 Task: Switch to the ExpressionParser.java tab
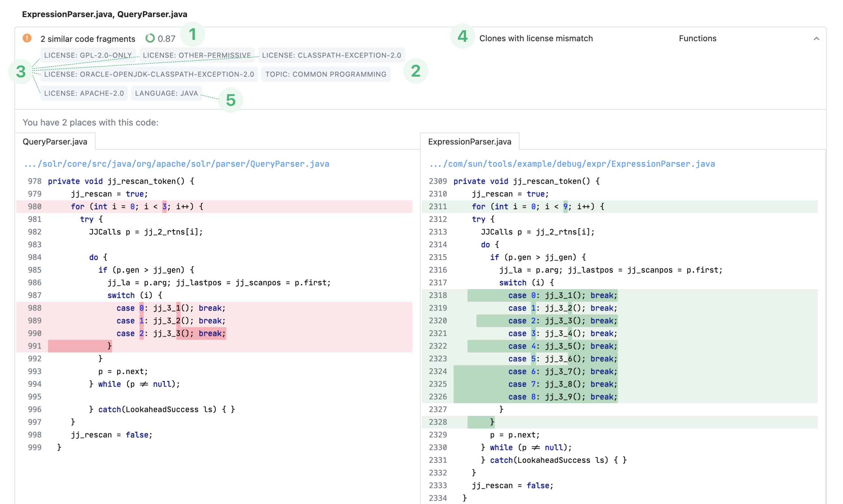pos(469,142)
